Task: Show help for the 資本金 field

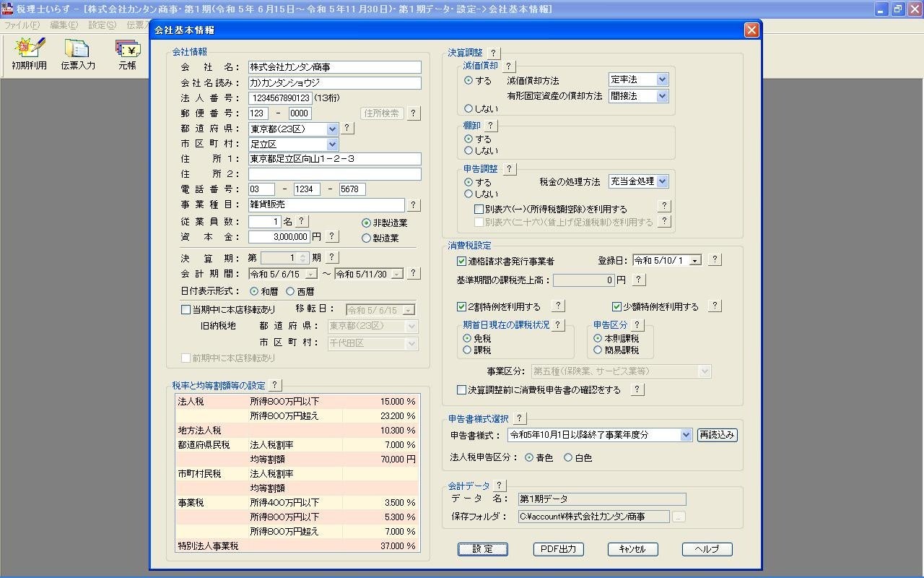Action: tap(331, 236)
